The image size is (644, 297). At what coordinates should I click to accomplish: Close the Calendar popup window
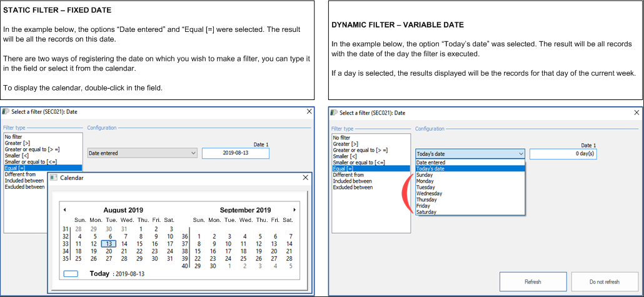(305, 178)
